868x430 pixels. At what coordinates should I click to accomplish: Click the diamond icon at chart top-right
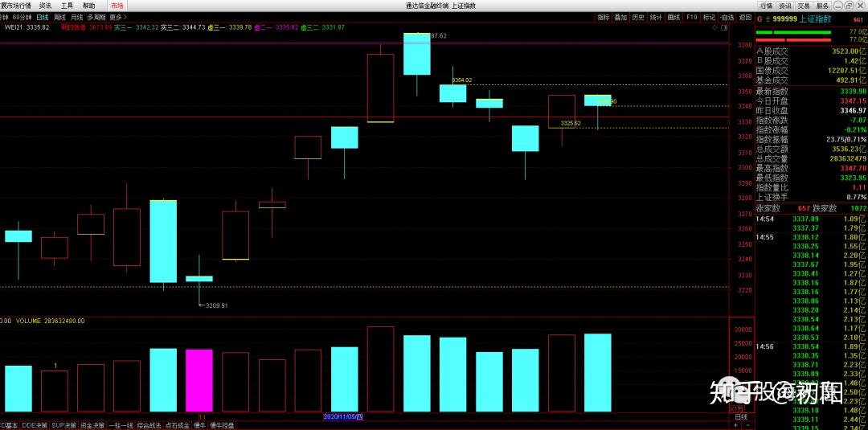click(x=715, y=27)
